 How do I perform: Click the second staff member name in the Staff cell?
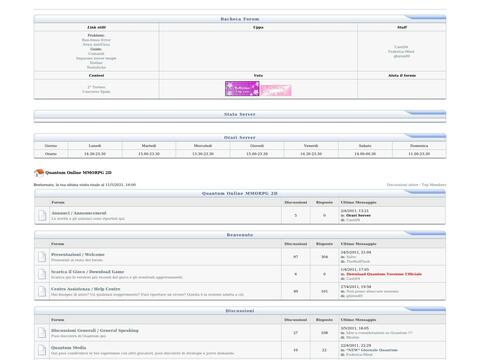tap(401, 52)
